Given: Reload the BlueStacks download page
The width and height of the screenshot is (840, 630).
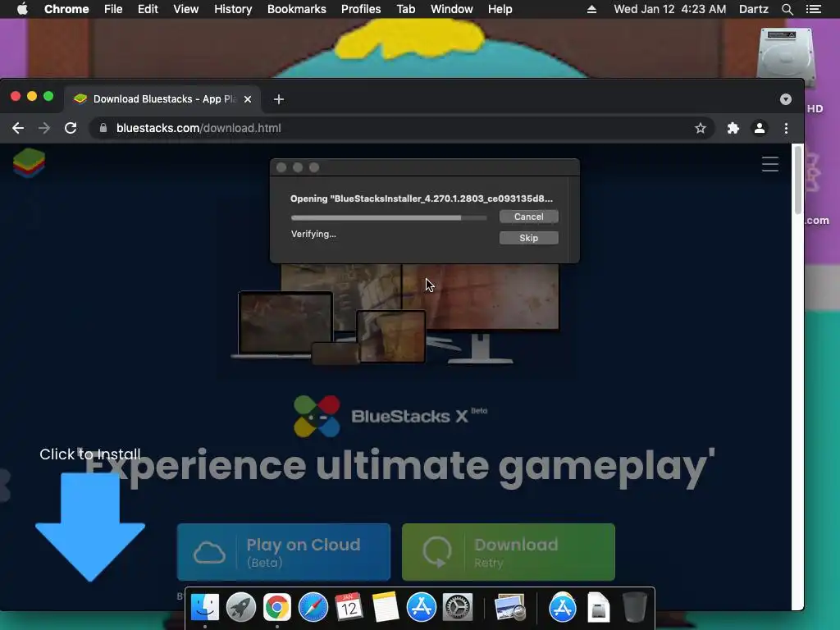Looking at the screenshot, I should point(71,128).
